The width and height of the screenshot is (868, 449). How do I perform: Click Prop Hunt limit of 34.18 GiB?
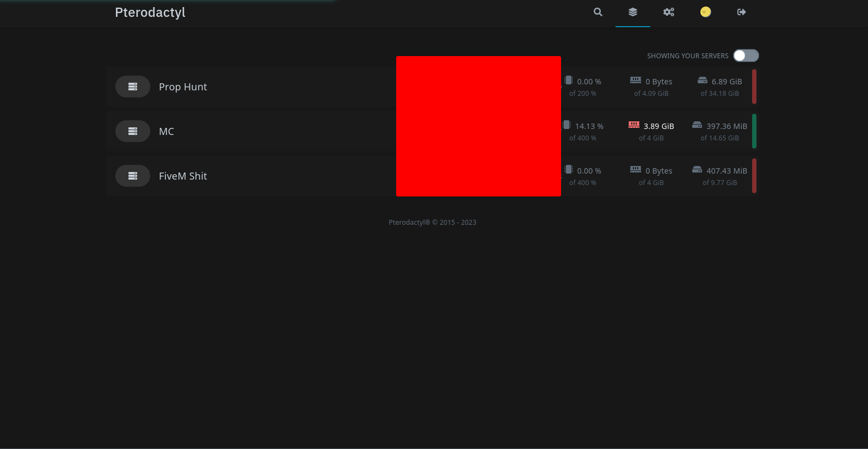point(720,94)
